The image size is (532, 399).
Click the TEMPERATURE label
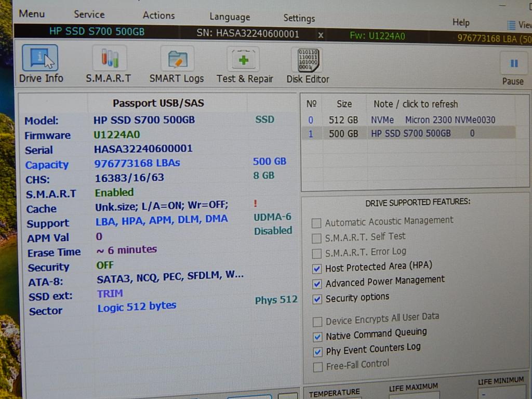click(334, 393)
